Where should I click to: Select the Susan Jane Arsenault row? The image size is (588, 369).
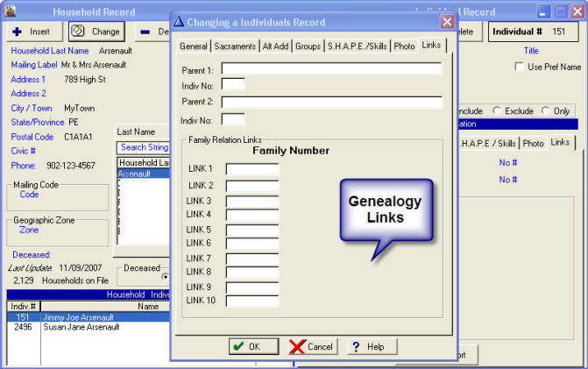(x=89, y=327)
